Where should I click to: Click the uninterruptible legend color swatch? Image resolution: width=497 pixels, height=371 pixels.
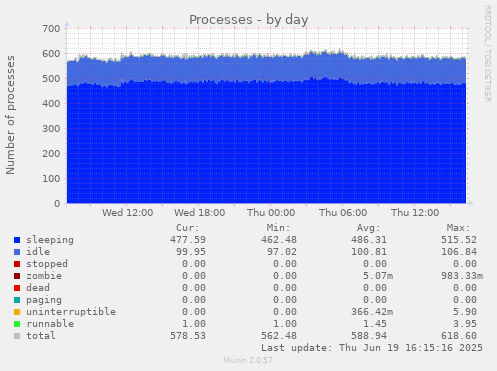coord(17,312)
